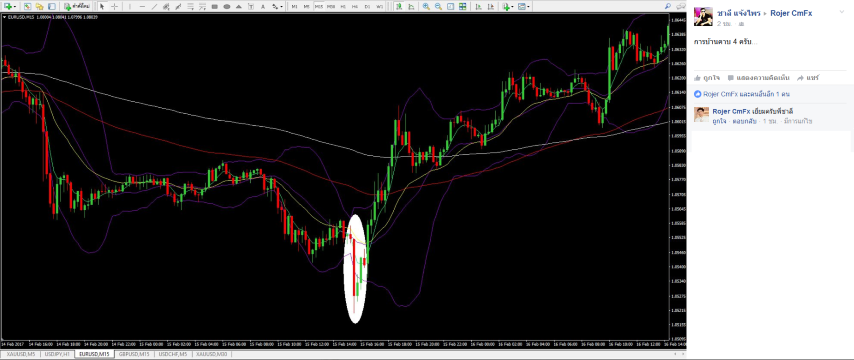The height and width of the screenshot is (360, 854).
Task: Toggle the D1 timeframe button
Action: (x=368, y=7)
